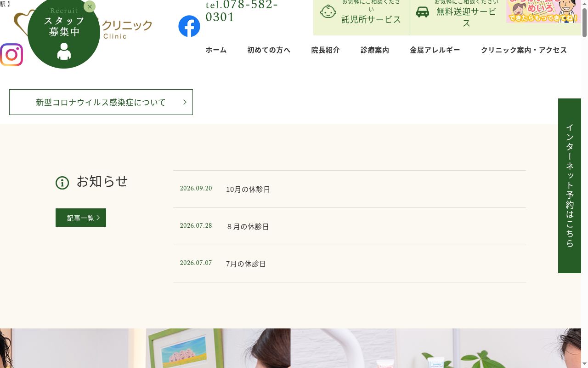This screenshot has height=368, width=588.
Task: Click the date 2026.07.28
Action: pyautogui.click(x=196, y=225)
